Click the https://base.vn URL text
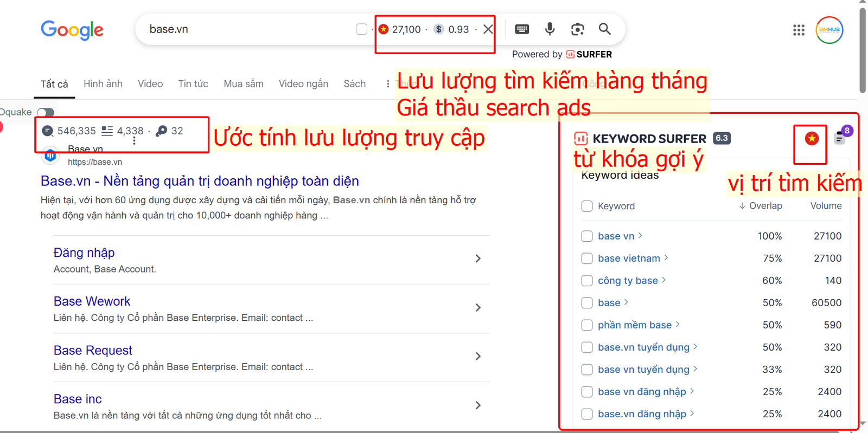Screen dimensions: 868x433 (95, 162)
